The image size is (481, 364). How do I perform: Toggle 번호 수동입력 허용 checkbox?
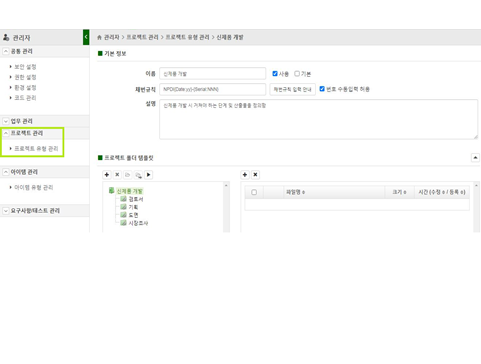[322, 89]
